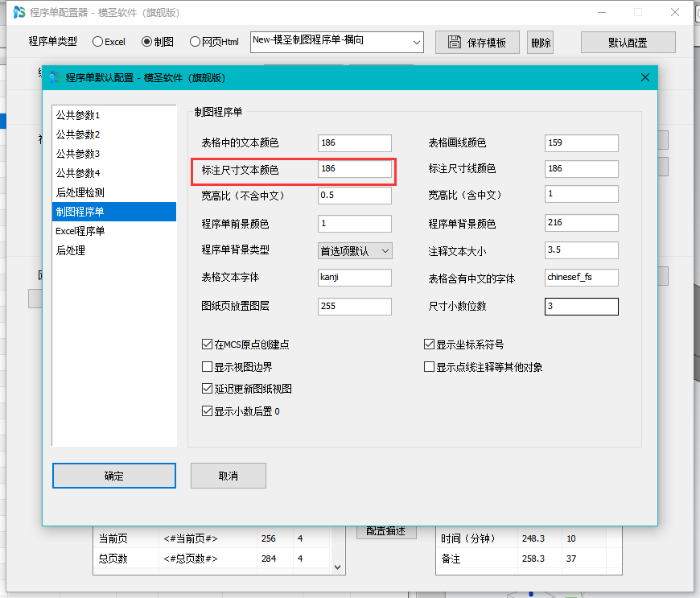Image resolution: width=700 pixels, height=598 pixels.
Task: Click 表格画线颜色 159 input field
Action: pyautogui.click(x=581, y=143)
